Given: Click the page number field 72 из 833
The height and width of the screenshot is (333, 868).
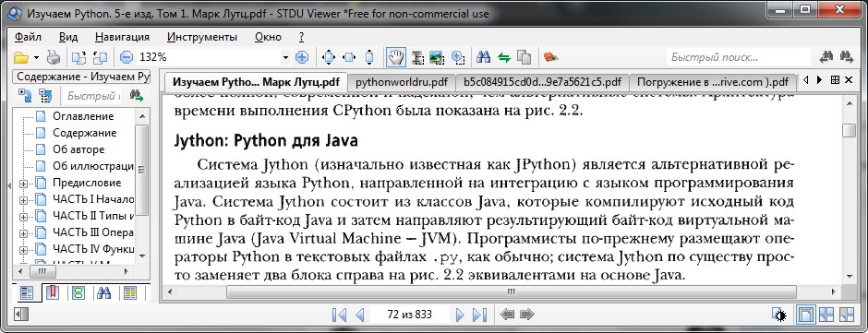Looking at the screenshot, I should pyautogui.click(x=409, y=315).
